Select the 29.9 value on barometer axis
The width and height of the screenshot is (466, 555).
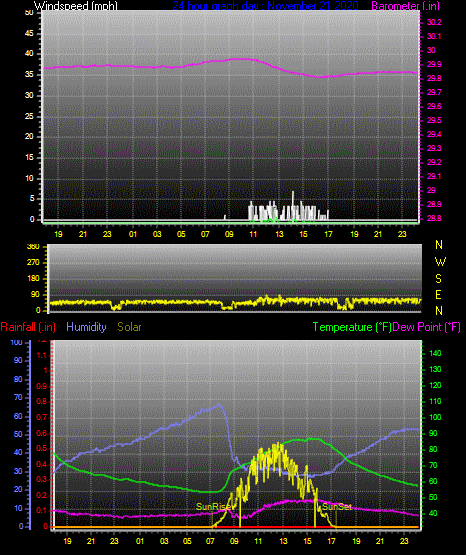(434, 64)
